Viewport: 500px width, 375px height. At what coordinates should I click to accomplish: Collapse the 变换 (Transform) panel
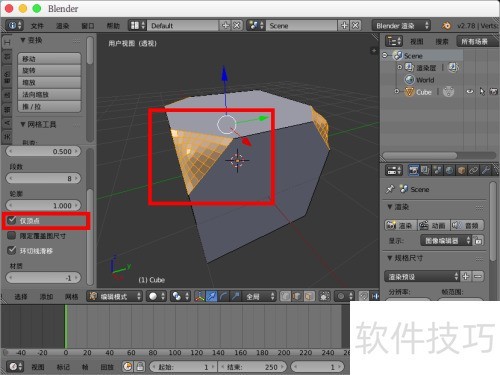click(x=23, y=40)
